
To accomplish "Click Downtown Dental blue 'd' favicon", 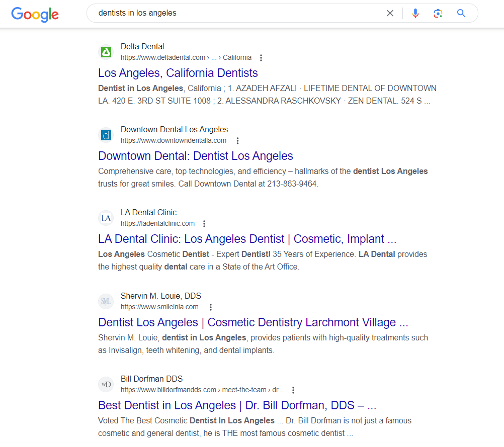I will coord(106,135).
